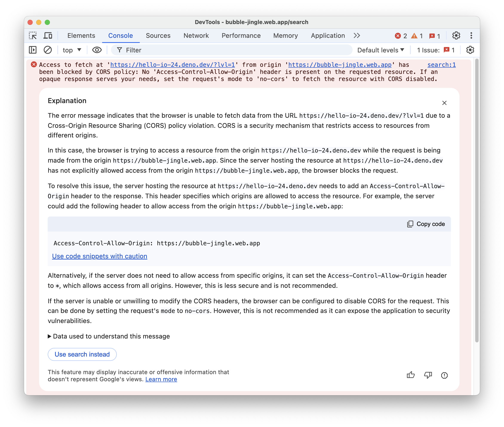This screenshot has height=427, width=504.
Task: Click the settings gear icon in DevTools
Action: (455, 36)
